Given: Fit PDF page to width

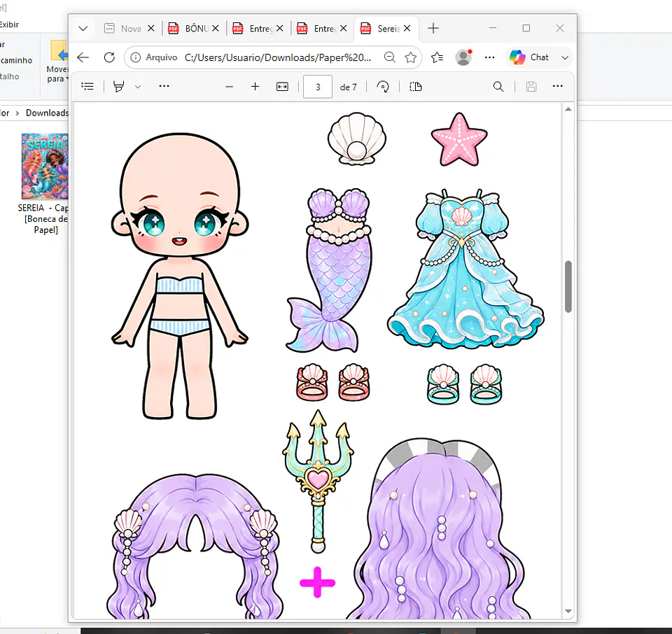Looking at the screenshot, I should click(x=282, y=87).
